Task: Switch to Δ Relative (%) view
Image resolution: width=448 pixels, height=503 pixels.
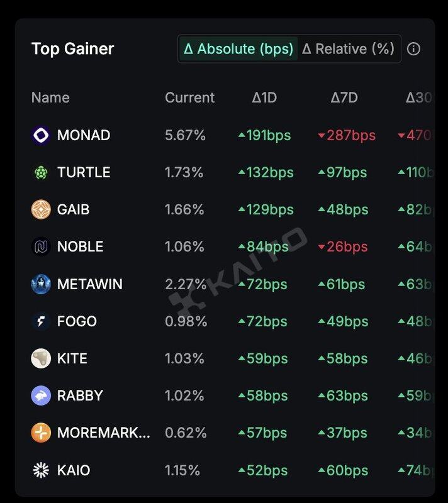Action: tap(348, 49)
